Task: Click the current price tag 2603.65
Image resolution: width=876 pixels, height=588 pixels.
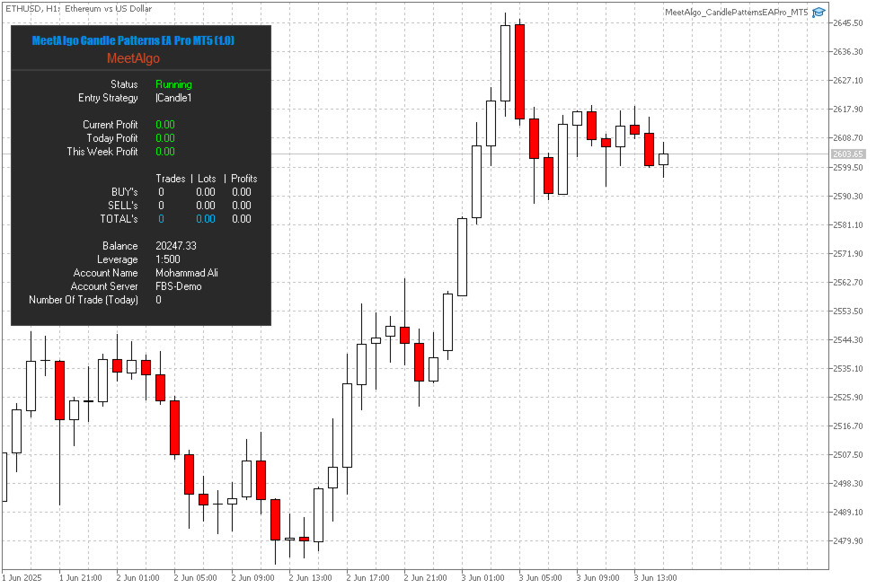Action: point(847,154)
